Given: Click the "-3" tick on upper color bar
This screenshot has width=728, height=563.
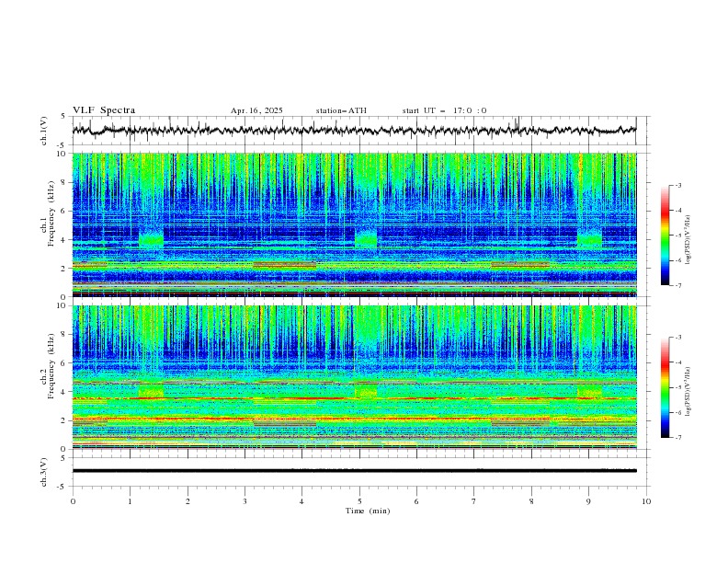Looking at the screenshot, I should [677, 185].
